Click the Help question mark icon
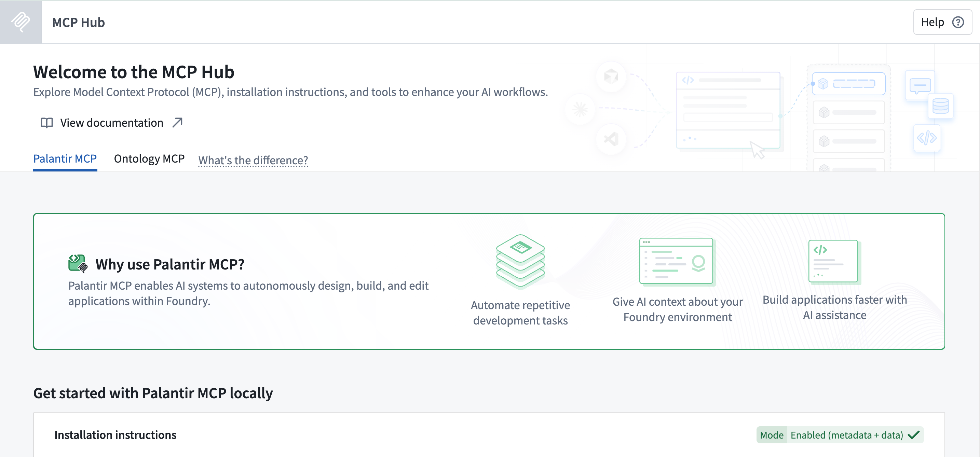Viewport: 980px width, 457px height. tap(958, 23)
